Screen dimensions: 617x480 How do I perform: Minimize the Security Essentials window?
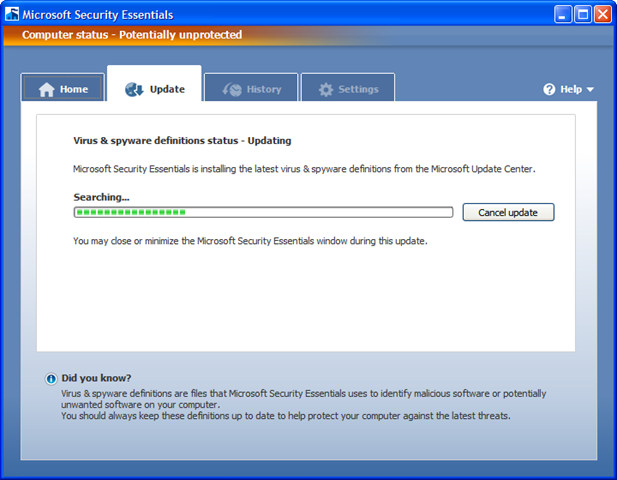(563, 15)
